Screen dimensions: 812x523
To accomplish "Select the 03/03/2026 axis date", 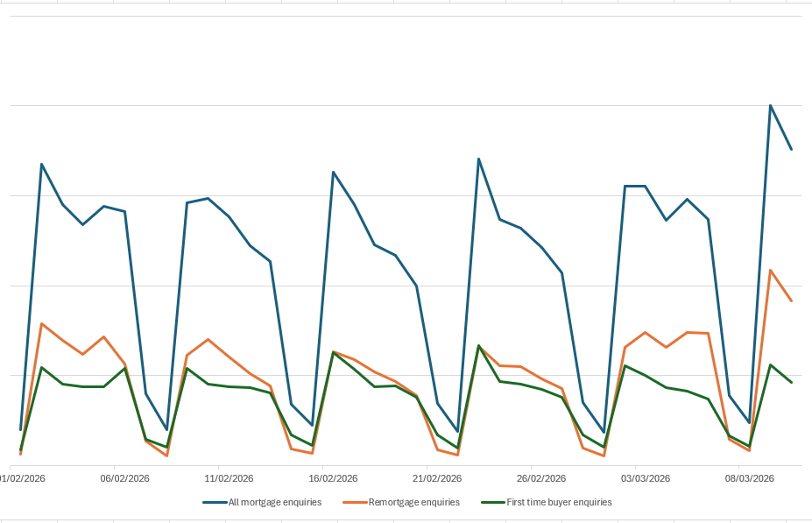I will pos(646,478).
